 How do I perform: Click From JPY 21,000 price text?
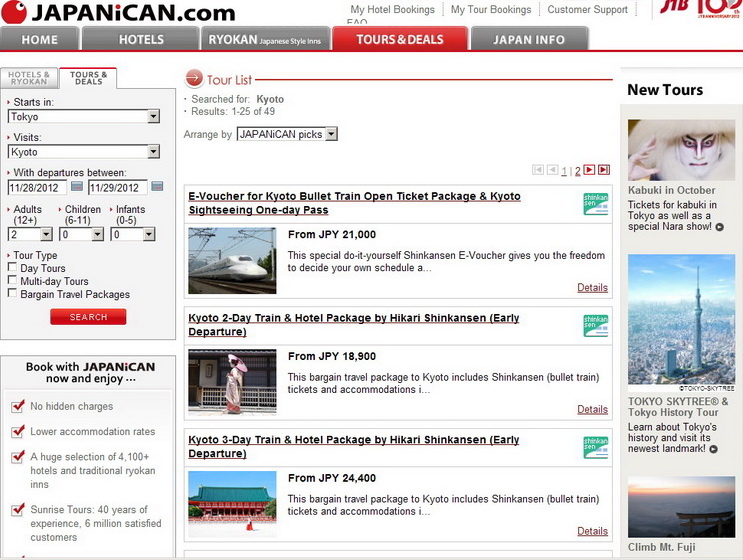click(x=332, y=235)
